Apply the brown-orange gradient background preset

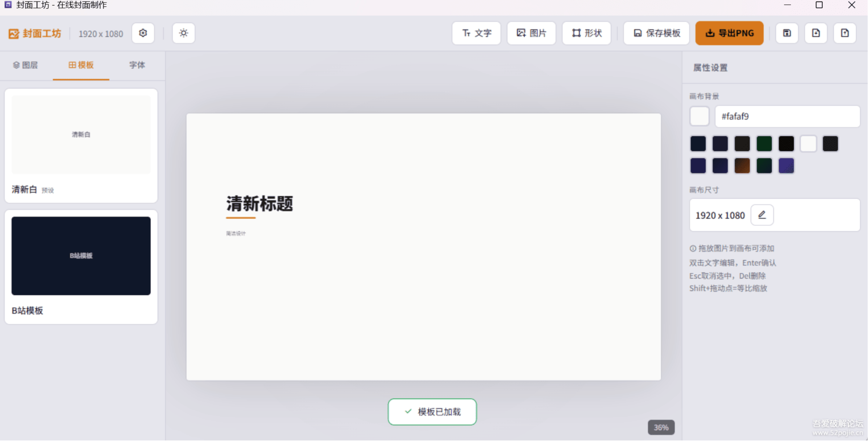point(742,166)
